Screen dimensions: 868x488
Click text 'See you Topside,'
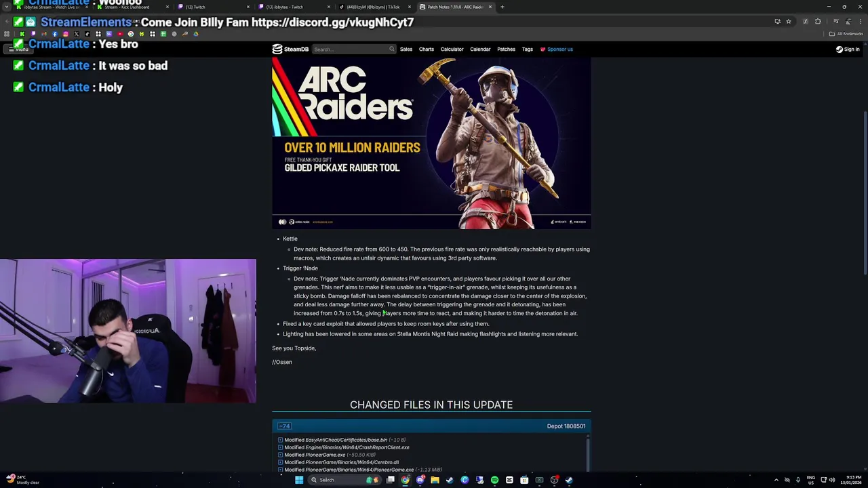294,348
